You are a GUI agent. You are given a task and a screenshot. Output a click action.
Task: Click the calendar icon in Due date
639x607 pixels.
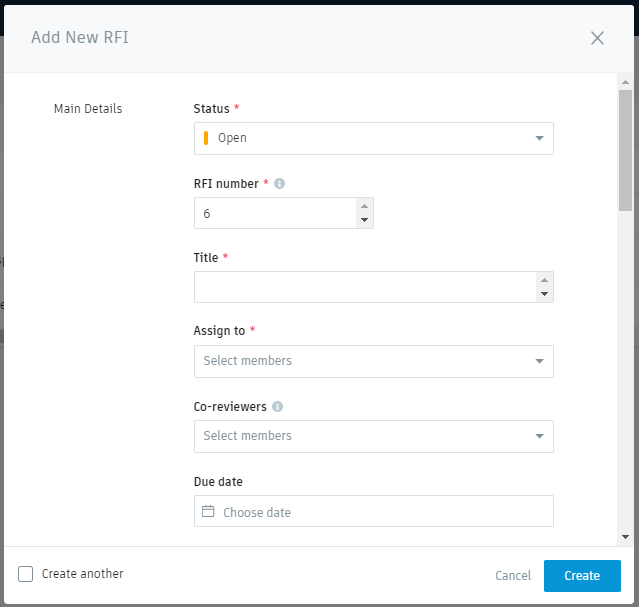tap(208, 511)
